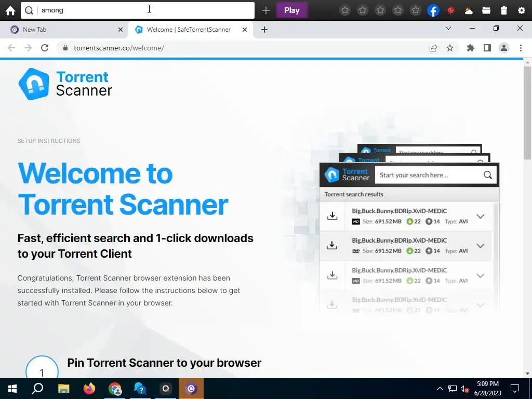
Task: Reload the page
Action: [45, 48]
